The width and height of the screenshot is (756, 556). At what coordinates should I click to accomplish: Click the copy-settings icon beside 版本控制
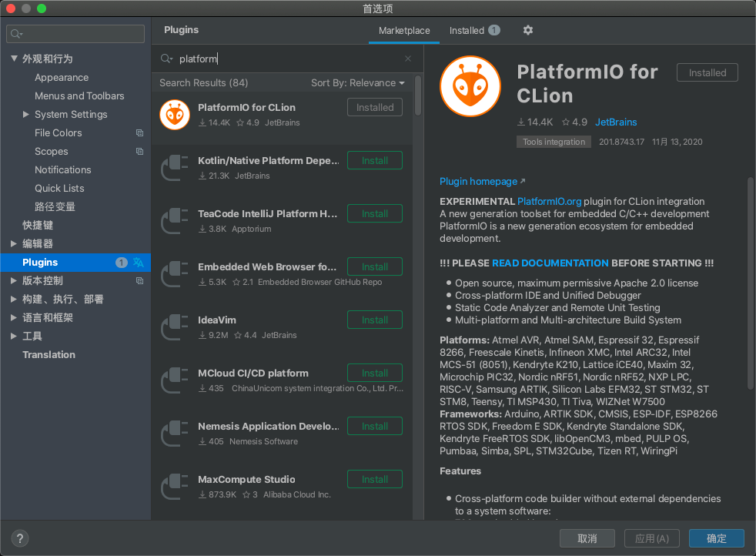point(140,280)
